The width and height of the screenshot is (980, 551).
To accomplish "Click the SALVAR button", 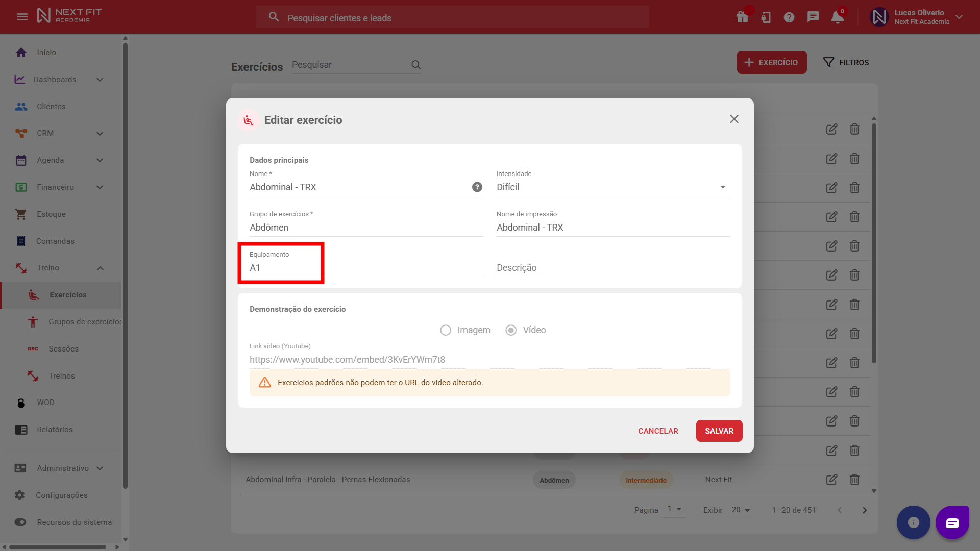I will pyautogui.click(x=719, y=431).
